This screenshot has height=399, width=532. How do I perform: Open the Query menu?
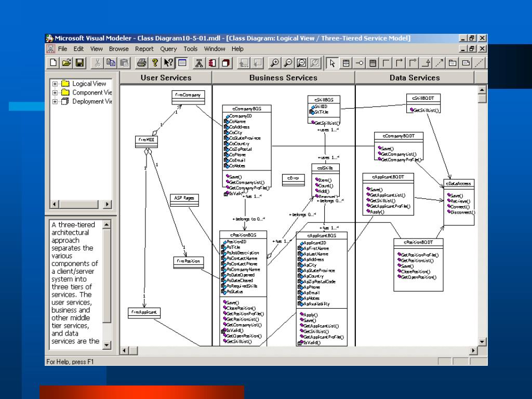168,49
